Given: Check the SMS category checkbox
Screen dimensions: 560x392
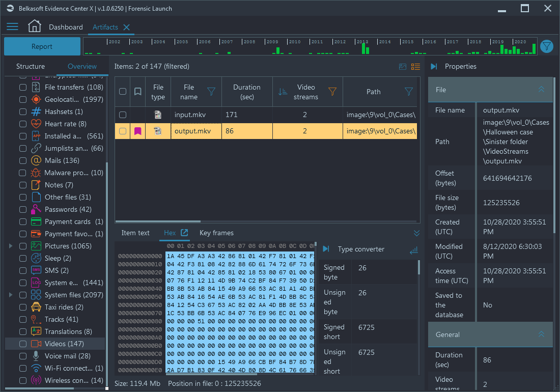Looking at the screenshot, I should click(23, 270).
